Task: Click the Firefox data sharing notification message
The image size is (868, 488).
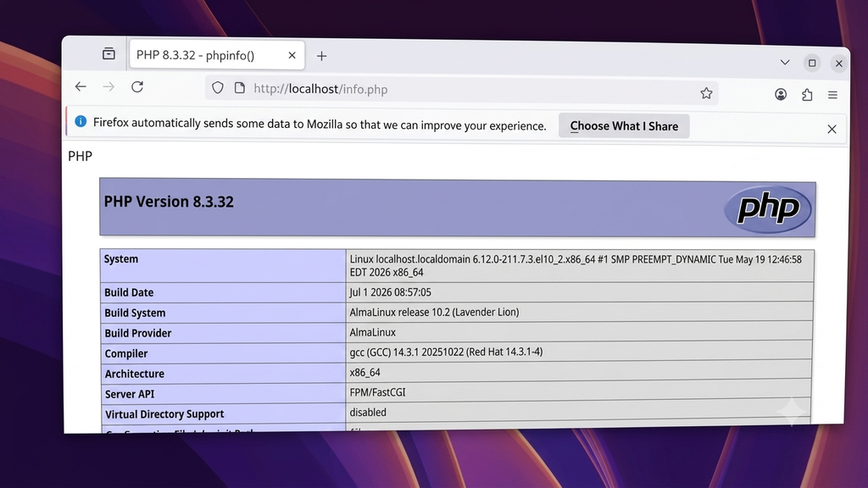Action: click(x=320, y=124)
